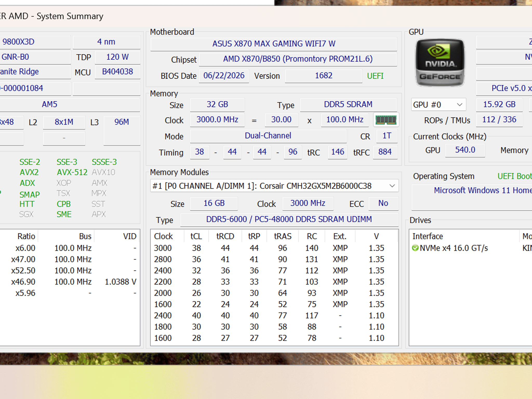Image resolution: width=532 pixels, height=399 pixels.
Task: Click the greyed-out SGX feature label
Action: (x=26, y=215)
